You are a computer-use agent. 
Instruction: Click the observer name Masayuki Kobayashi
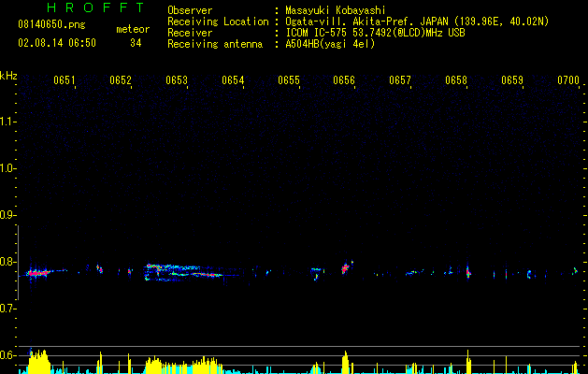tap(336, 10)
